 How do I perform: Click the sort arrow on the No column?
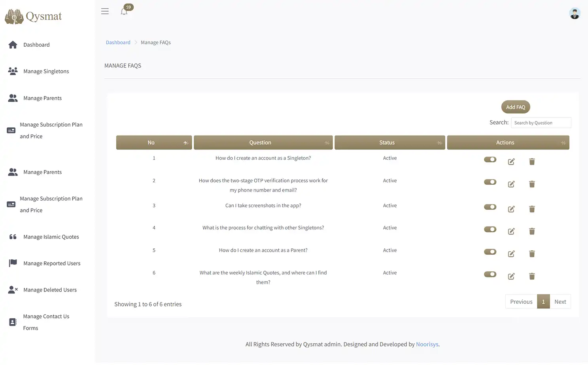point(185,142)
